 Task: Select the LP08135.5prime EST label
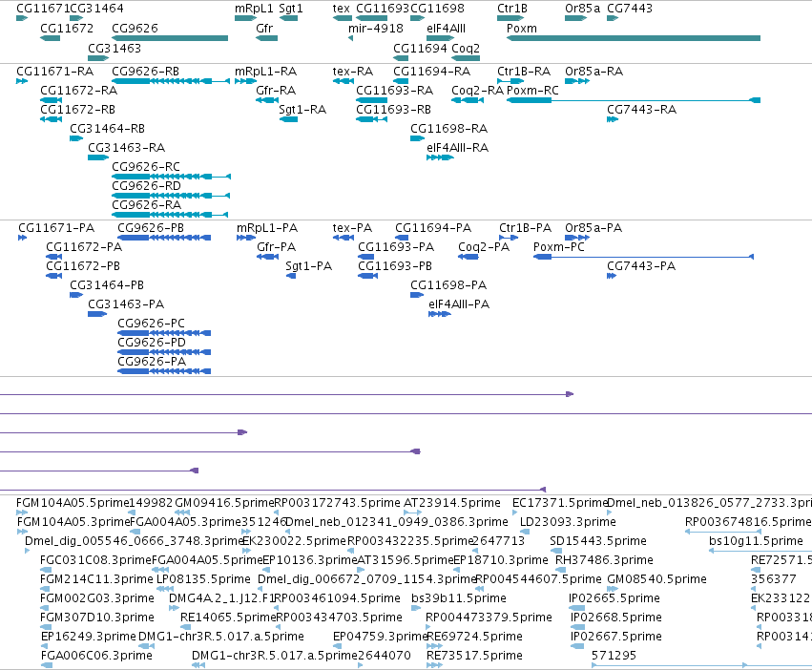(x=203, y=579)
